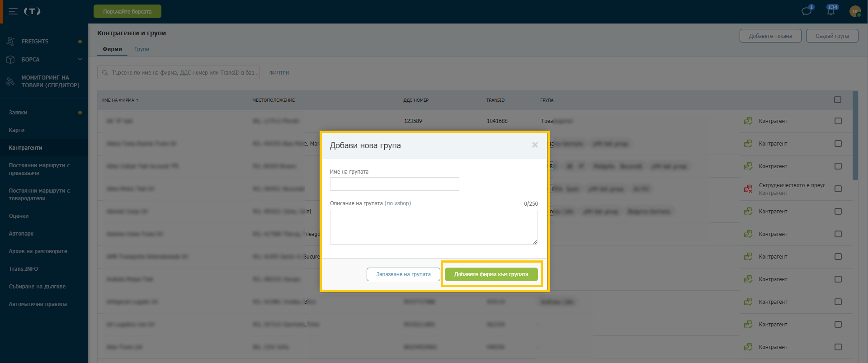Check the checkbox in the seventh table row
The width and height of the screenshot is (868, 363).
click(838, 257)
